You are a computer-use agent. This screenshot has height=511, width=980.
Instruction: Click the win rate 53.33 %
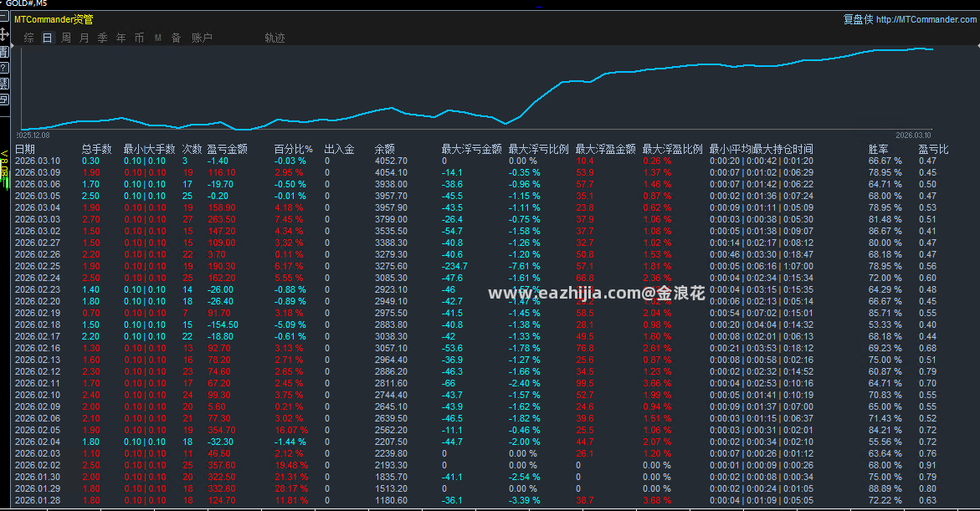(885, 324)
